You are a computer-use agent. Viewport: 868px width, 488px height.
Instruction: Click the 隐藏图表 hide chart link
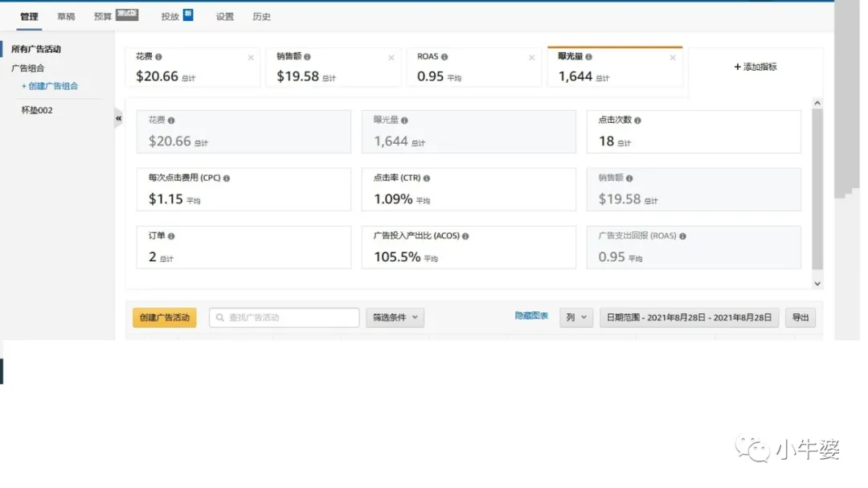pos(532,316)
